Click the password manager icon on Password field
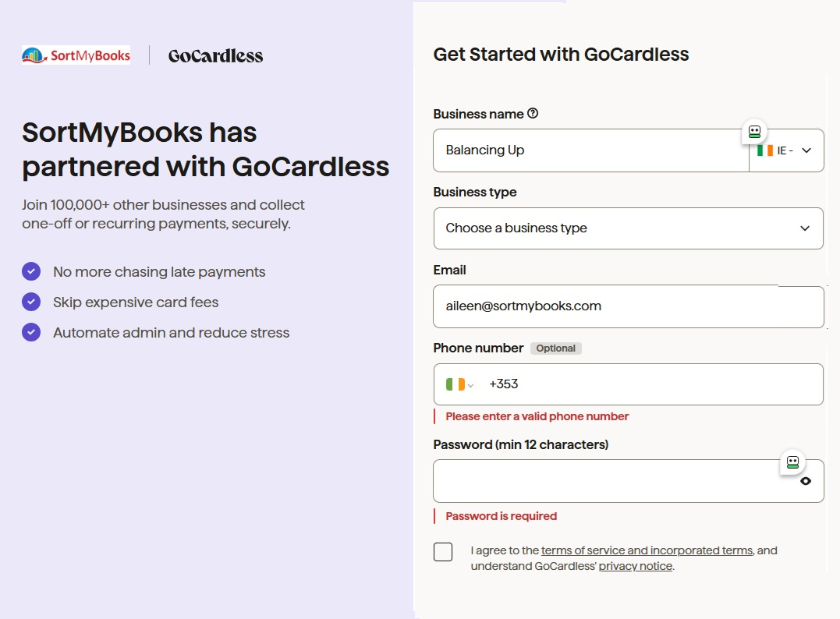Screen dimensions: 840x619 [792, 462]
